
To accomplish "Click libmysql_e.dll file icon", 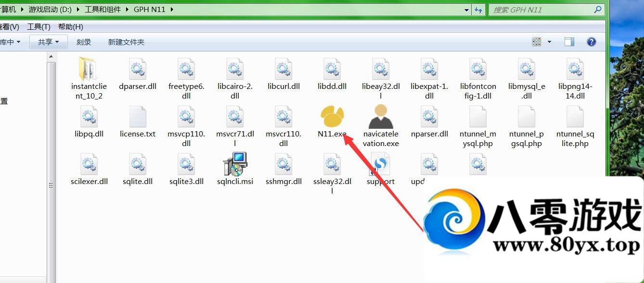I will click(x=527, y=69).
